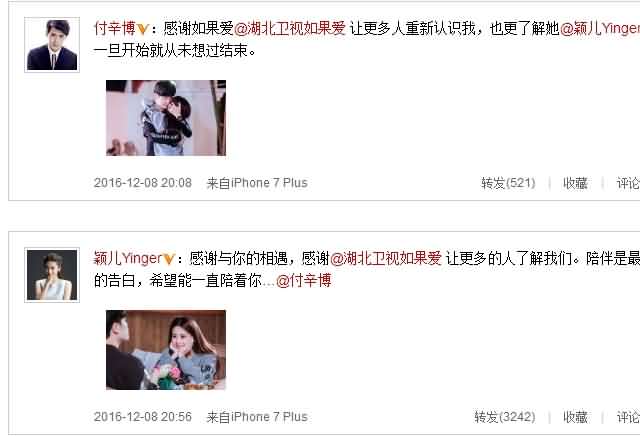This screenshot has width=640, height=436.
Task: Open @颖儿Yinger mention in first post
Action: pyautogui.click(x=600, y=28)
